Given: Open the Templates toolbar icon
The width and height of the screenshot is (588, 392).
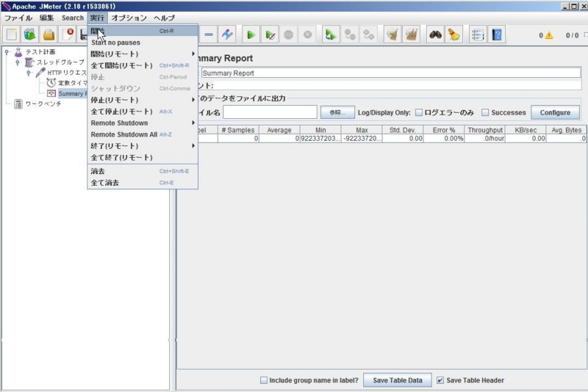Looking at the screenshot, I should (x=30, y=35).
